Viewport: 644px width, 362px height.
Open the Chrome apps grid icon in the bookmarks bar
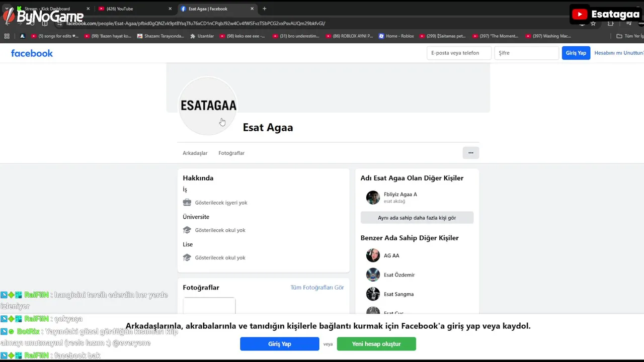coord(7,36)
